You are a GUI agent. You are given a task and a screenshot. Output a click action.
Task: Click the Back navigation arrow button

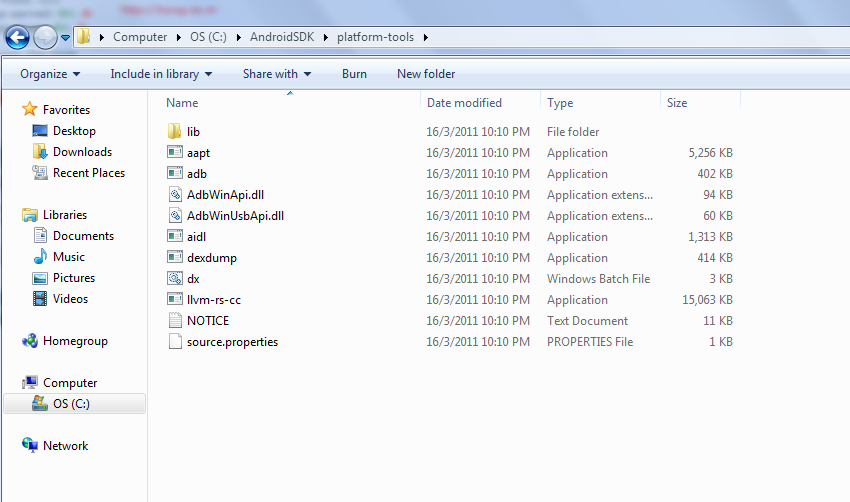[x=17, y=38]
